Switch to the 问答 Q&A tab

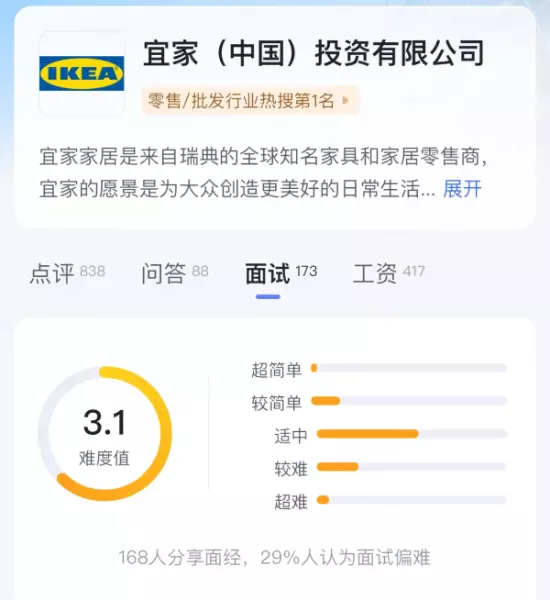click(175, 273)
